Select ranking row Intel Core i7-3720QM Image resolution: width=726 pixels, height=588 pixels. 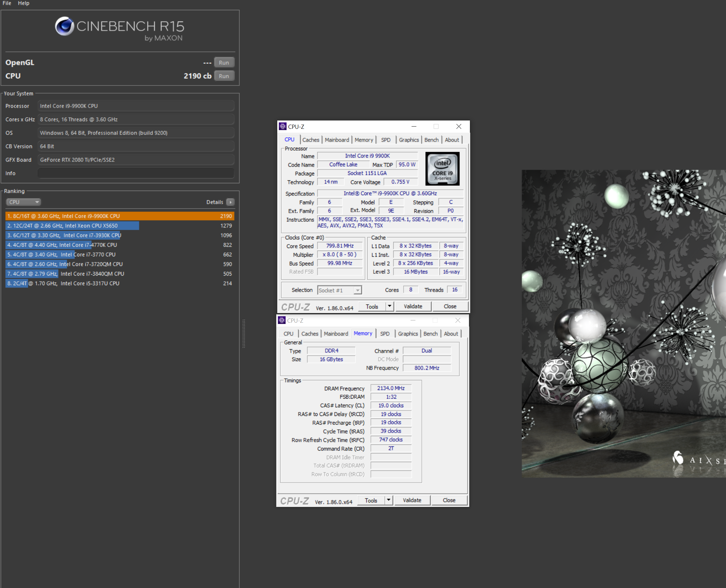(120, 264)
